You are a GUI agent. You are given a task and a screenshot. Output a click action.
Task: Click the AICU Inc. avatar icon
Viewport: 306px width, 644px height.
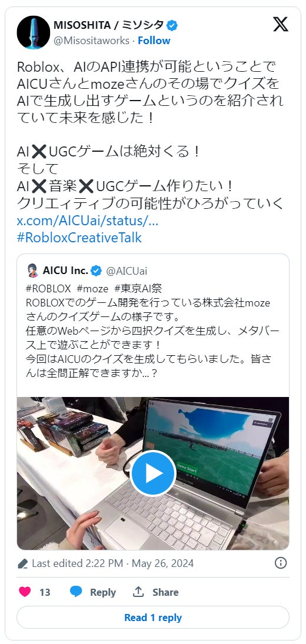tap(32, 271)
